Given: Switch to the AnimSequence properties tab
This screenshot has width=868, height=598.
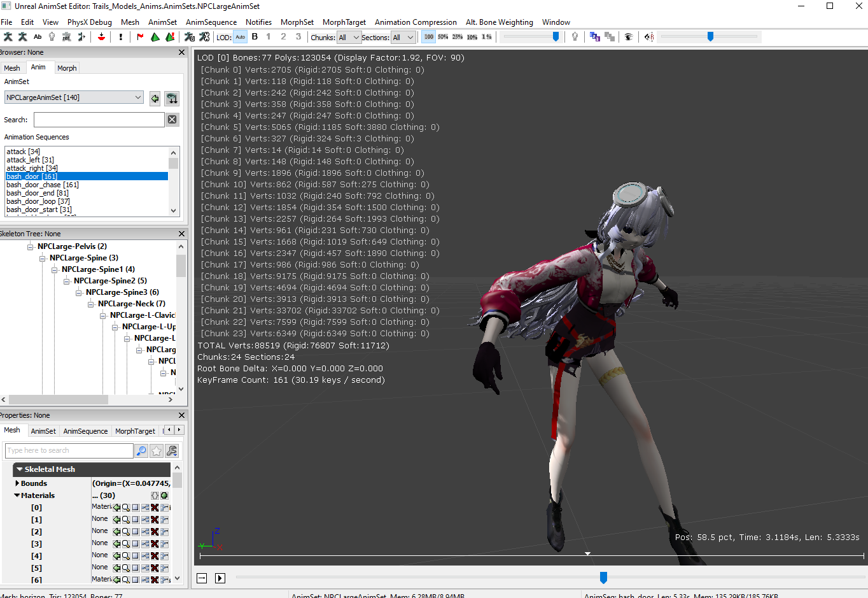Looking at the screenshot, I should [85, 431].
